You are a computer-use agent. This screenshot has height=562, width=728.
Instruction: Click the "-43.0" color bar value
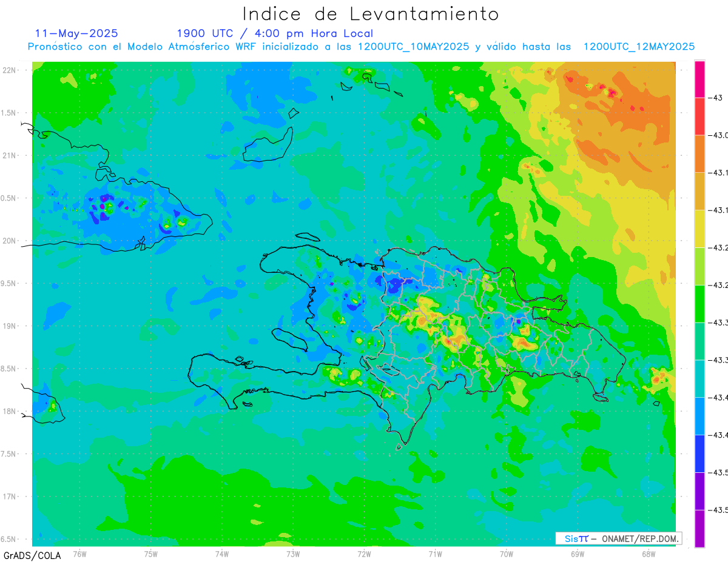coord(719,135)
